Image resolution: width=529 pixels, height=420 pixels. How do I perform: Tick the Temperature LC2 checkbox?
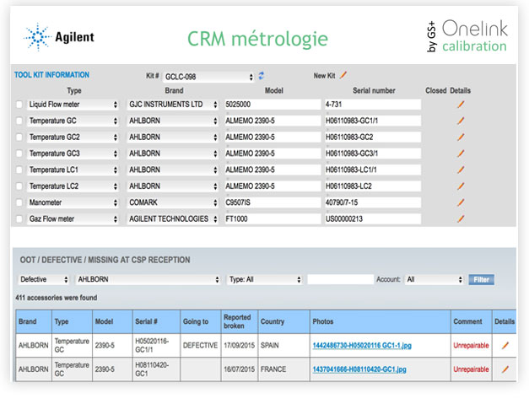[19, 186]
